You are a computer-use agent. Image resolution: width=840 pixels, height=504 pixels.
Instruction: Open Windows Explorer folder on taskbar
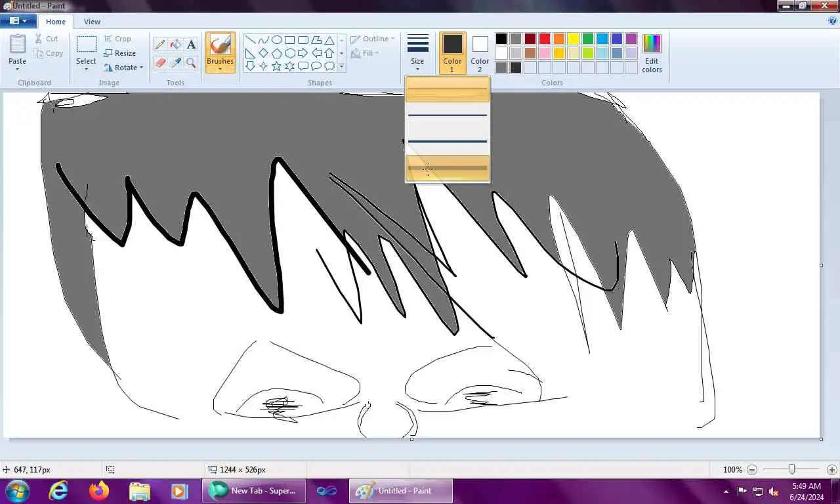point(139,491)
